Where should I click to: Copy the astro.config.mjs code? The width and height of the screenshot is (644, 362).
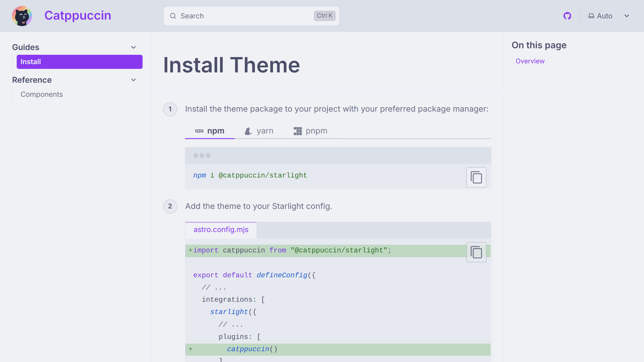pos(476,252)
